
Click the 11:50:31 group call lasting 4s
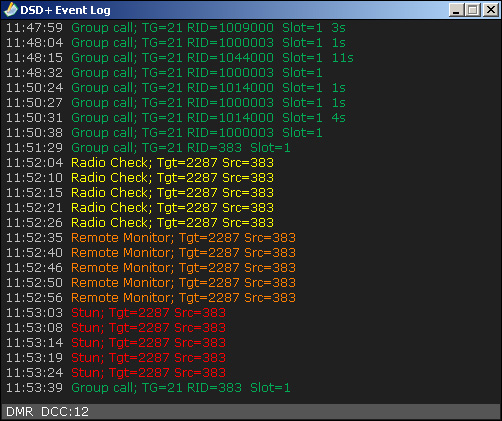[x=176, y=118]
